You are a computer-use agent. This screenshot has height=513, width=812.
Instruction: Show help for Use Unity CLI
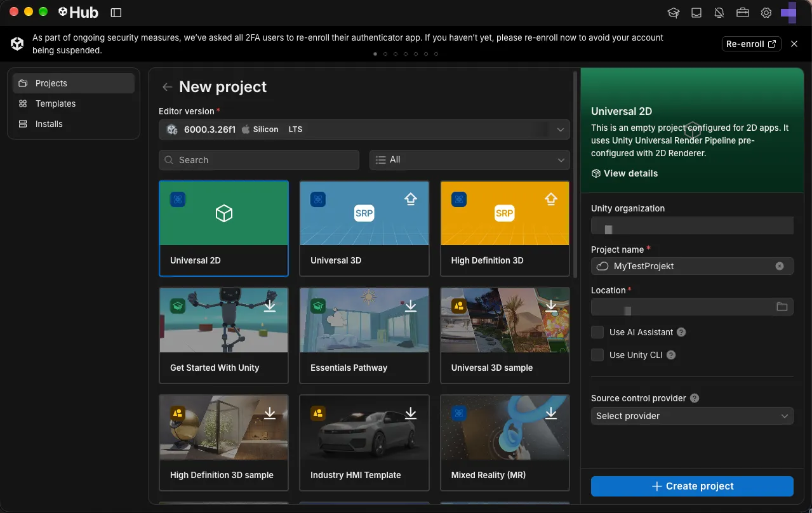pos(671,355)
